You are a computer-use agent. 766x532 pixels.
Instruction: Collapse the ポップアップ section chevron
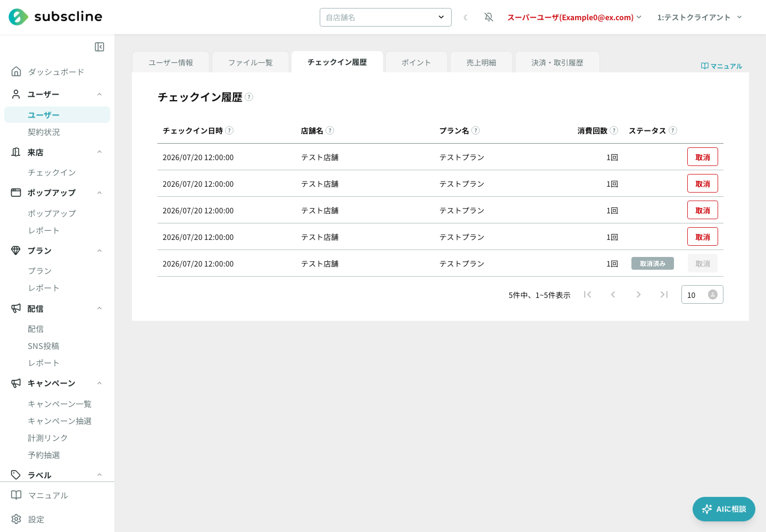click(x=99, y=193)
